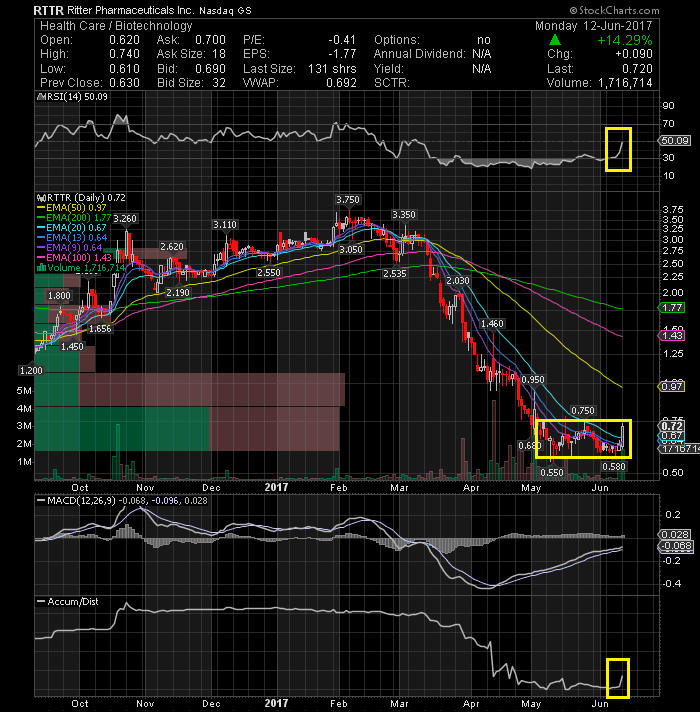This screenshot has height=712, width=700.
Task: Click the pink '1.43' EMA axis tag
Action: (672, 335)
